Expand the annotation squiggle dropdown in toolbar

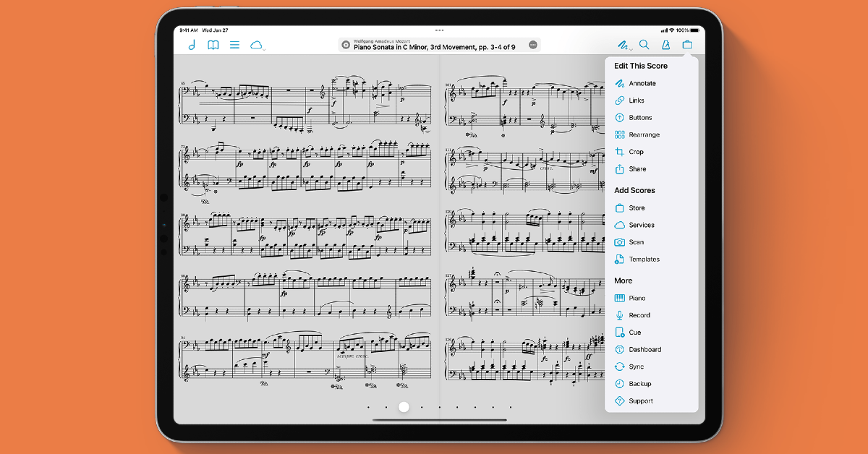pyautogui.click(x=624, y=45)
